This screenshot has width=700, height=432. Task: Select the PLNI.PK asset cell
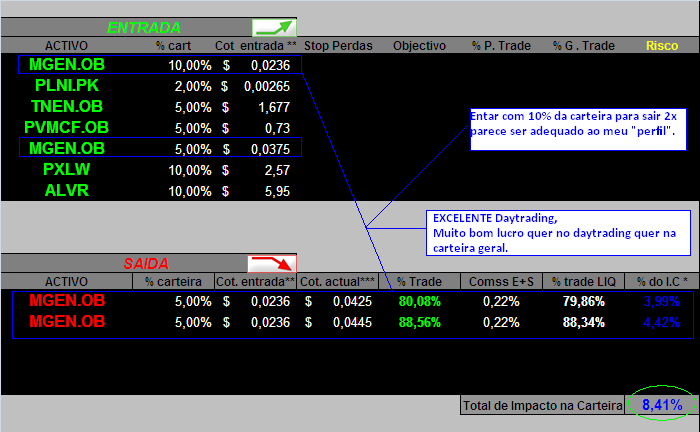click(x=67, y=86)
